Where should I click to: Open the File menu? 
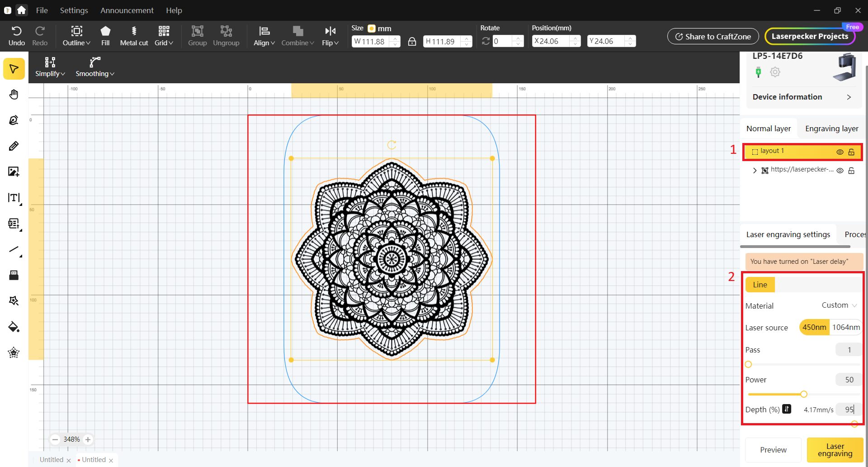(x=42, y=10)
